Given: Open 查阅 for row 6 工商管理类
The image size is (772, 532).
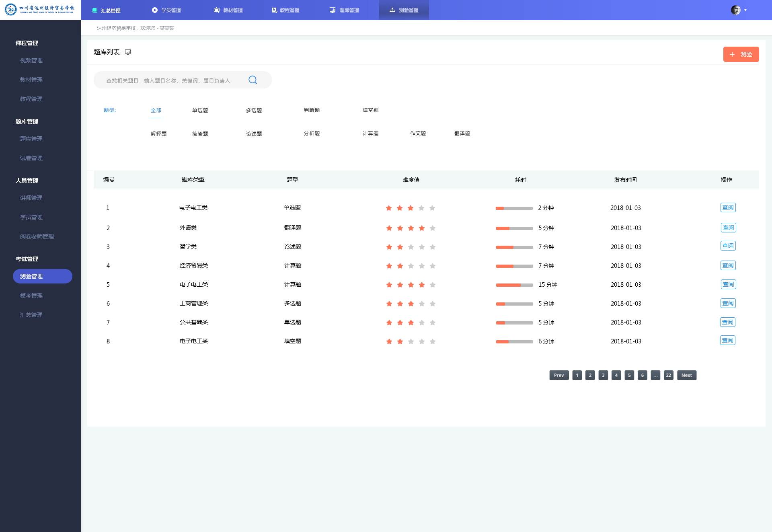Looking at the screenshot, I should [x=728, y=303].
